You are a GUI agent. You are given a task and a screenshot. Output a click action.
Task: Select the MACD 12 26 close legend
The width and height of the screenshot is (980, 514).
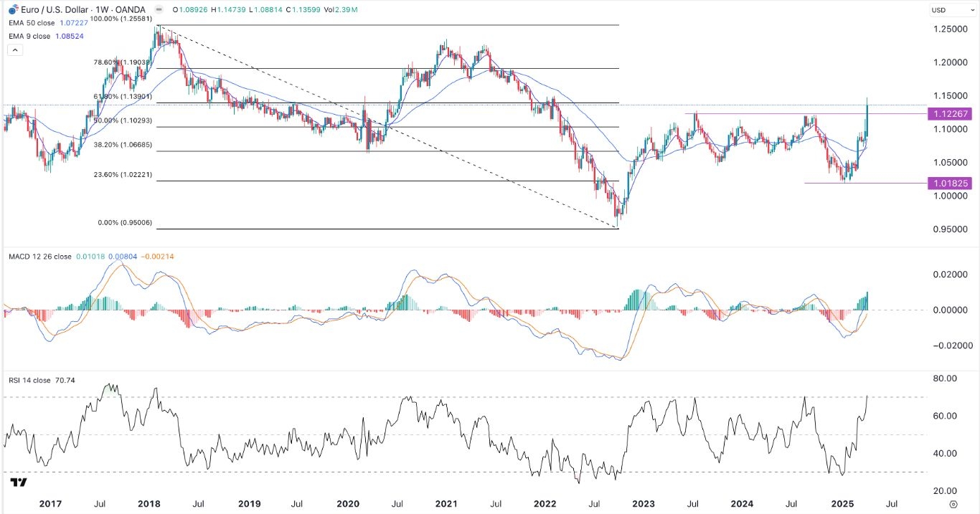tap(38, 257)
